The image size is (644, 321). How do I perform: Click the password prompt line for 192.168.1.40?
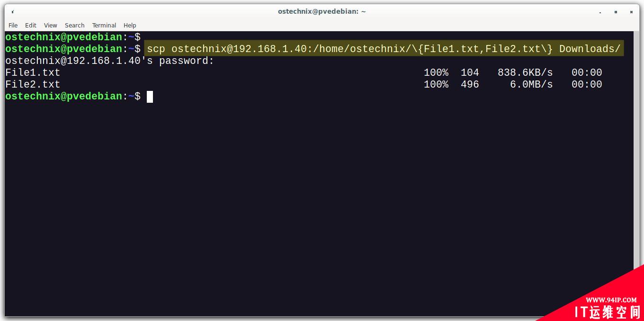(110, 61)
